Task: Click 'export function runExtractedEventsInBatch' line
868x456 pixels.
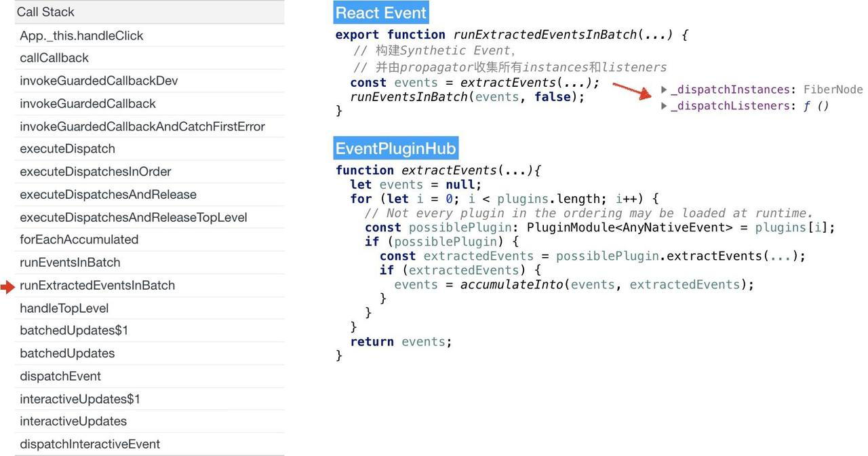Action: (x=512, y=35)
